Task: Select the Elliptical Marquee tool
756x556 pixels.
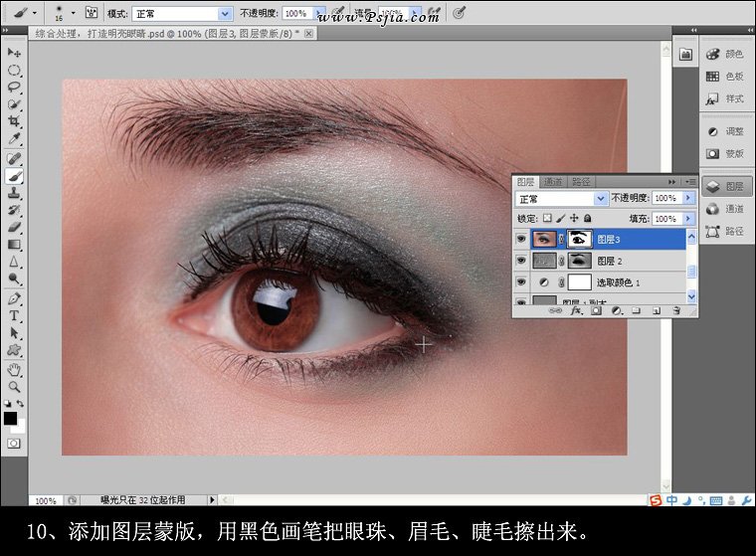Action: pos(14,71)
